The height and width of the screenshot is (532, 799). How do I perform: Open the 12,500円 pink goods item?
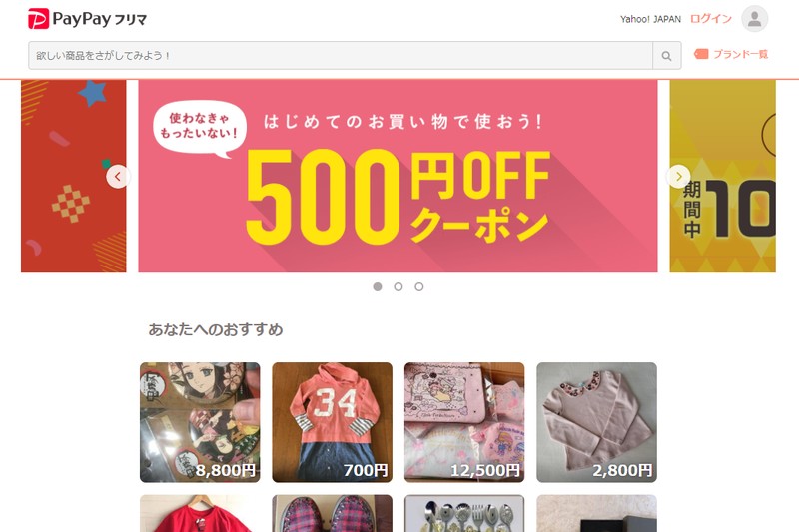464,422
